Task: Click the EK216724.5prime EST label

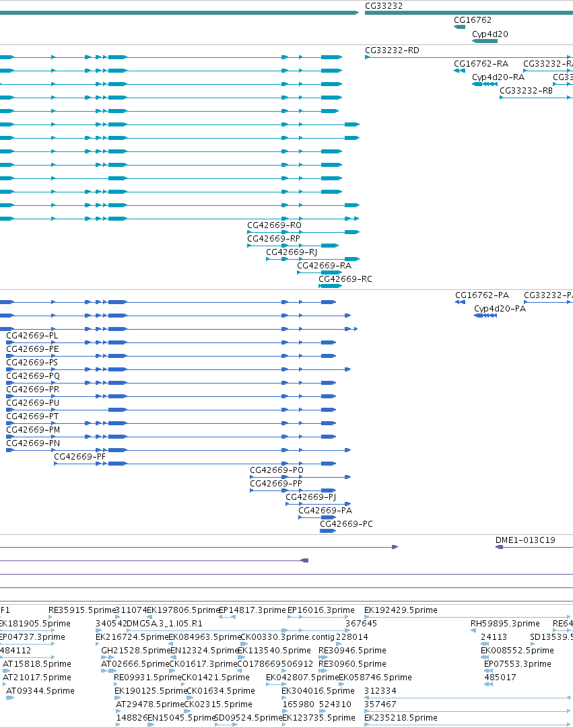Action: (132, 637)
